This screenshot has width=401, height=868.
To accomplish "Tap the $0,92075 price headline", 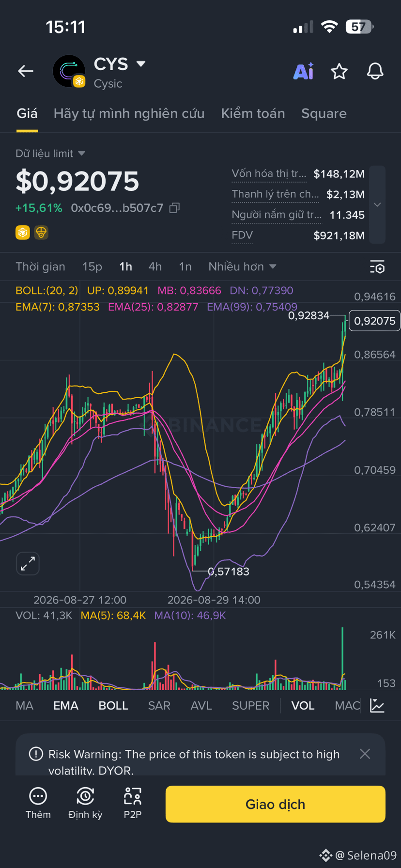I will (77, 181).
